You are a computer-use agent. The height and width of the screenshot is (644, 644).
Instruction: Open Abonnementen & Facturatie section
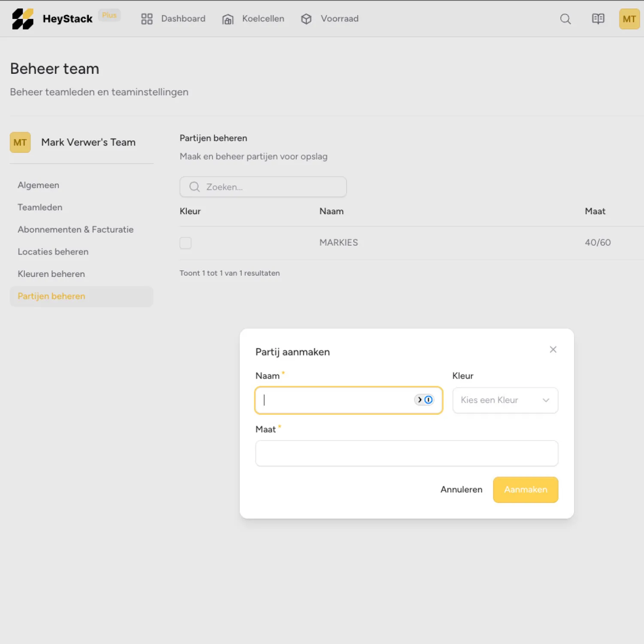click(x=76, y=230)
